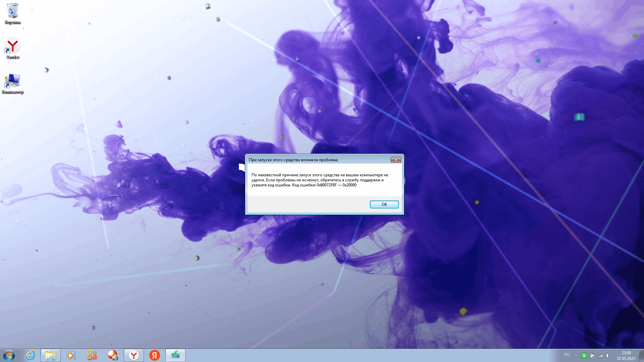
Task: Open the Recycle Bin desktop icon
Action: 13,13
